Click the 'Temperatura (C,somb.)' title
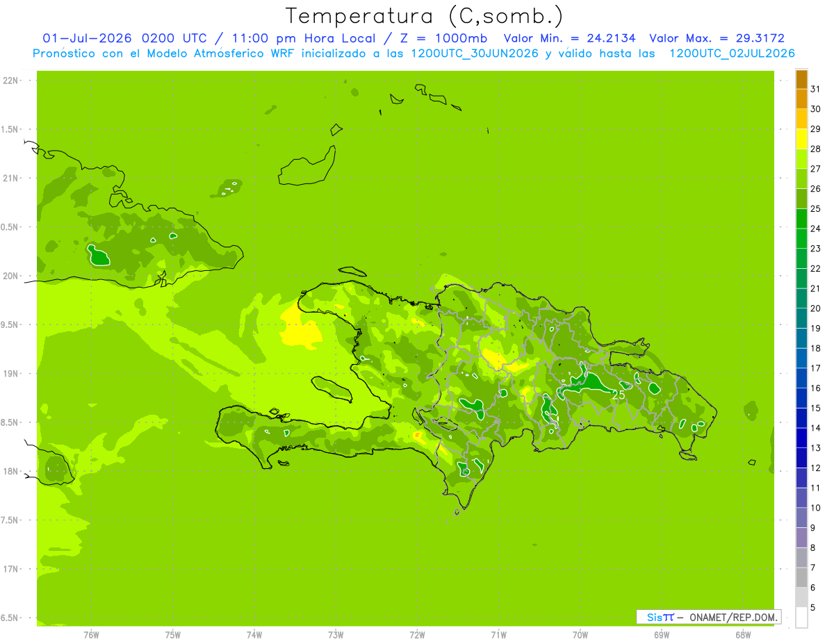This screenshot has height=644, width=834. point(424,15)
